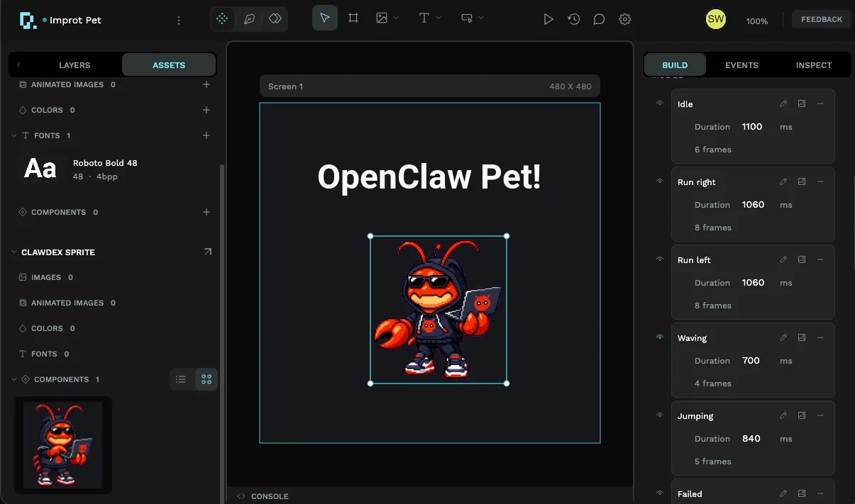The image size is (855, 504).
Task: Select the frame tool
Action: click(x=353, y=18)
